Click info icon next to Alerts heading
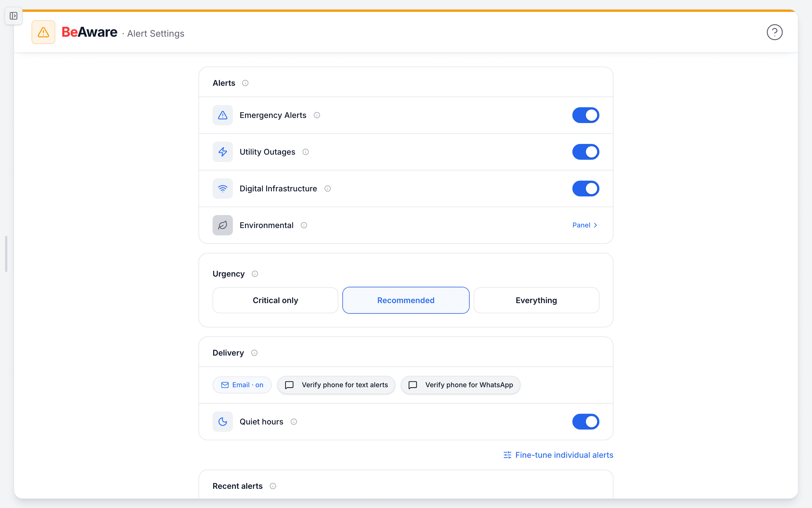The width and height of the screenshot is (812, 508). point(245,83)
